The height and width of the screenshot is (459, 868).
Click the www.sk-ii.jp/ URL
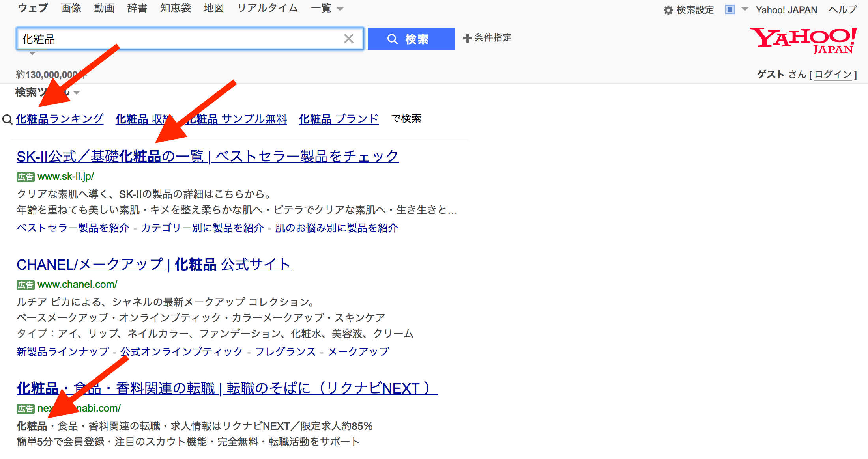click(65, 177)
